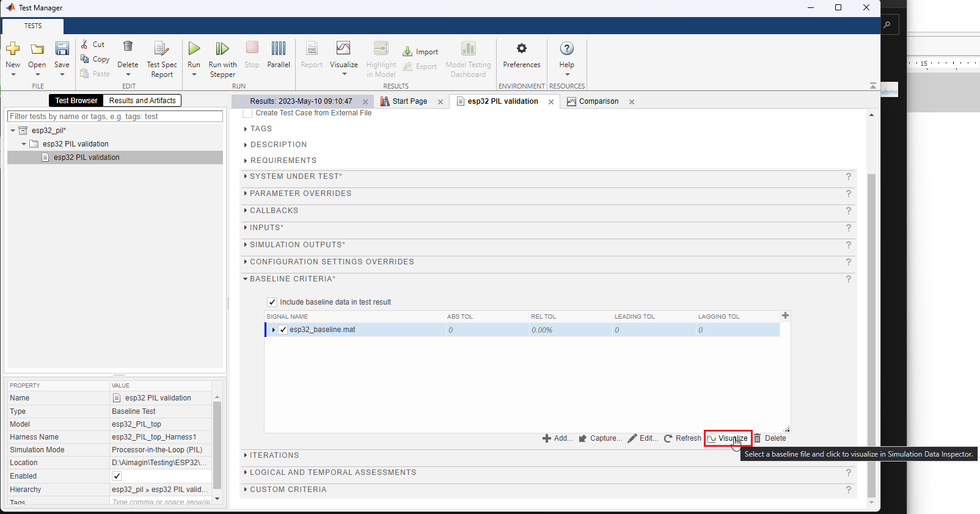Refresh the baseline criteria
Screen dimensions: 980x514
coord(682,438)
